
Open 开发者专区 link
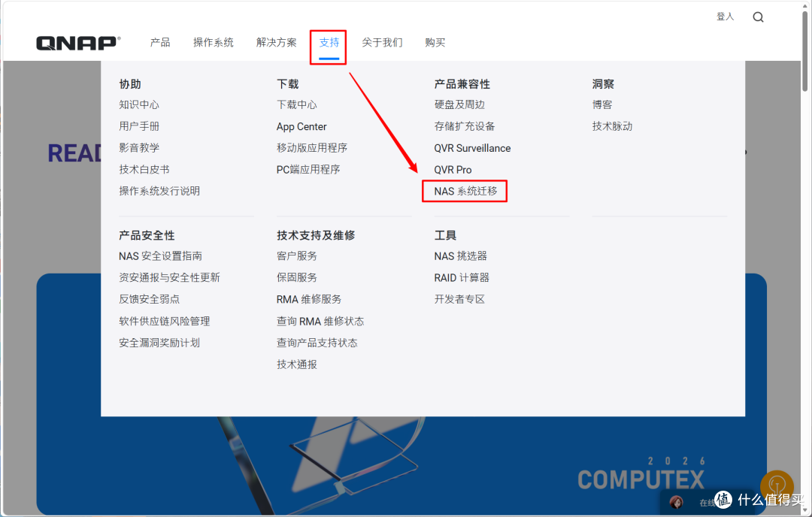tap(459, 299)
